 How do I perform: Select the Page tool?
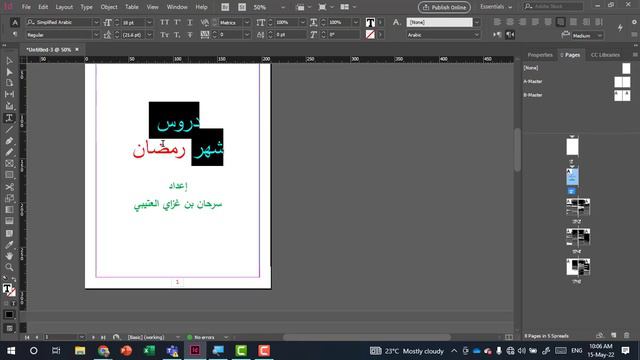click(x=9, y=83)
